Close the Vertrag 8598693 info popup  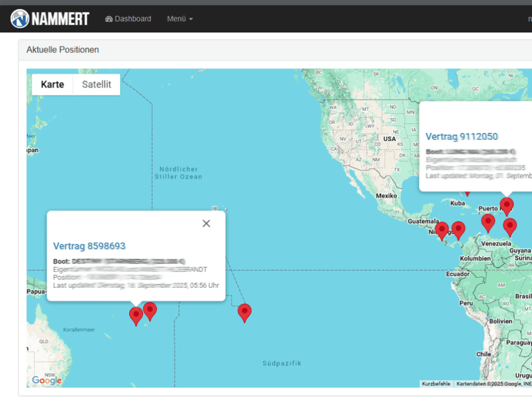click(206, 224)
